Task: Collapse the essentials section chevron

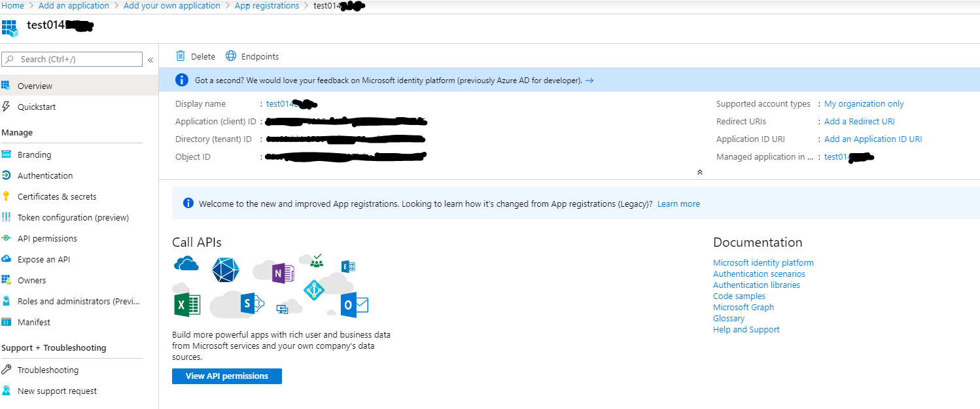Action: pos(700,172)
